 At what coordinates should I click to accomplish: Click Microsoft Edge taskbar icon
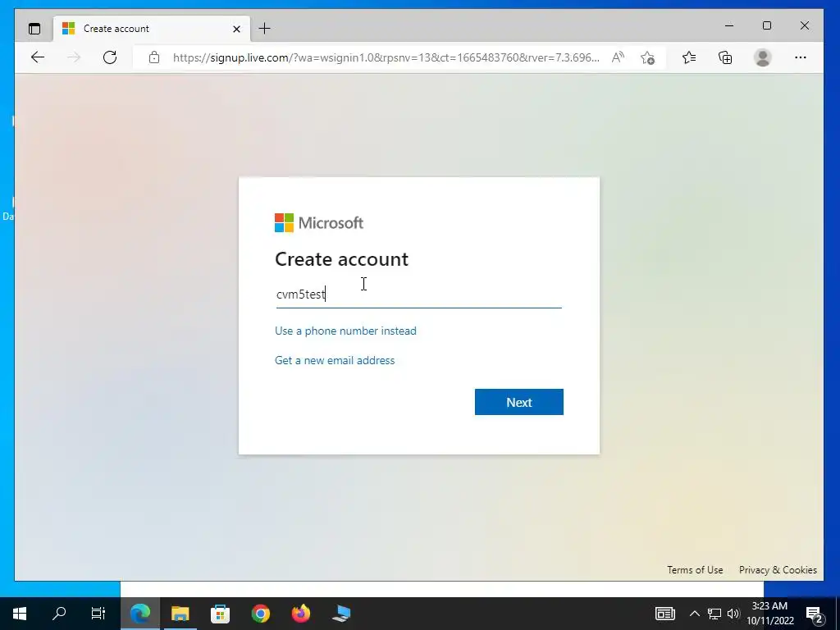[139, 614]
